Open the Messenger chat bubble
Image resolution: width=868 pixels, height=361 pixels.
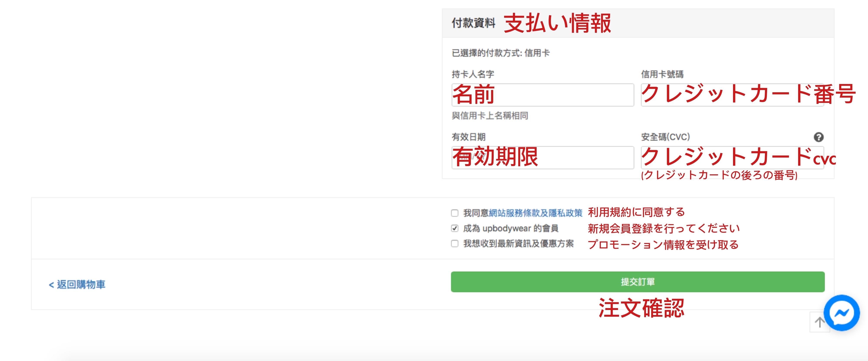click(841, 313)
